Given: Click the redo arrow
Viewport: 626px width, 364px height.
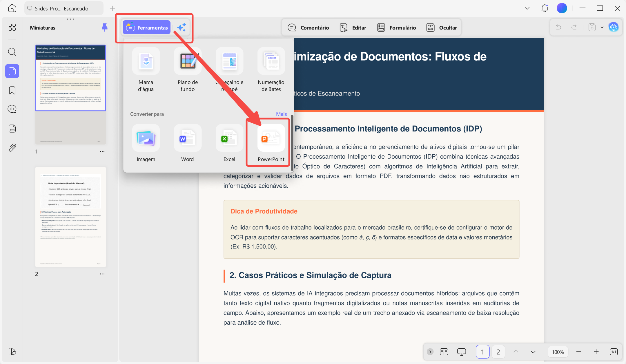Looking at the screenshot, I should click(574, 27).
